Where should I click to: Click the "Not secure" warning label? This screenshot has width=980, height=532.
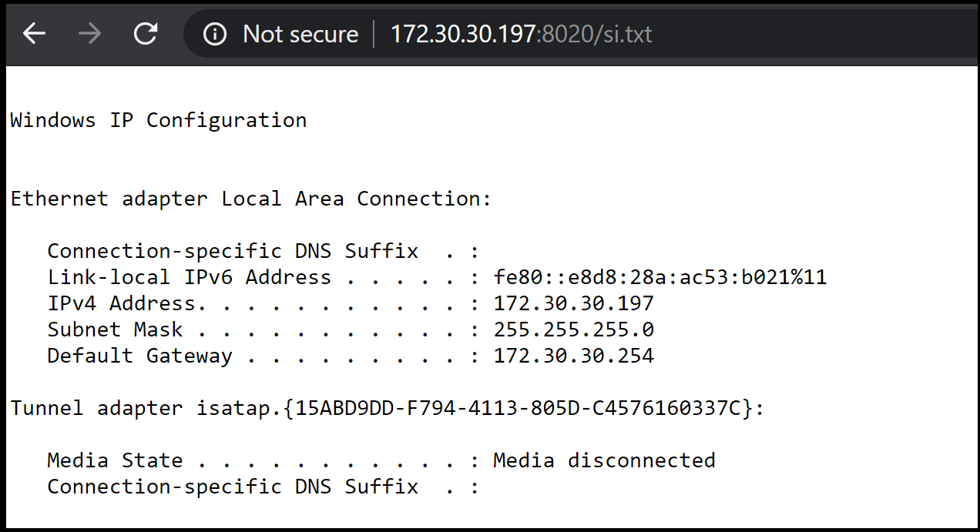click(x=300, y=34)
